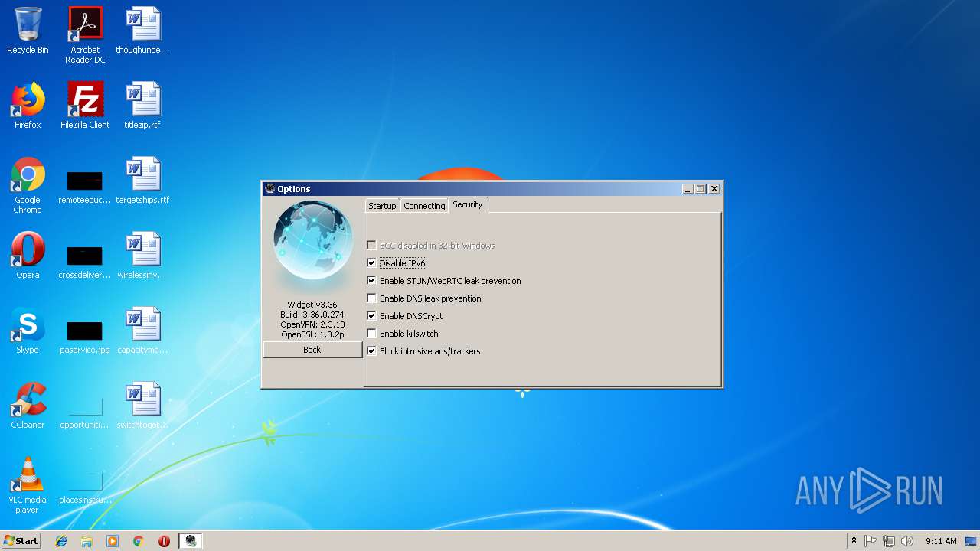Select the paservice.jpg image file

pos(85,337)
